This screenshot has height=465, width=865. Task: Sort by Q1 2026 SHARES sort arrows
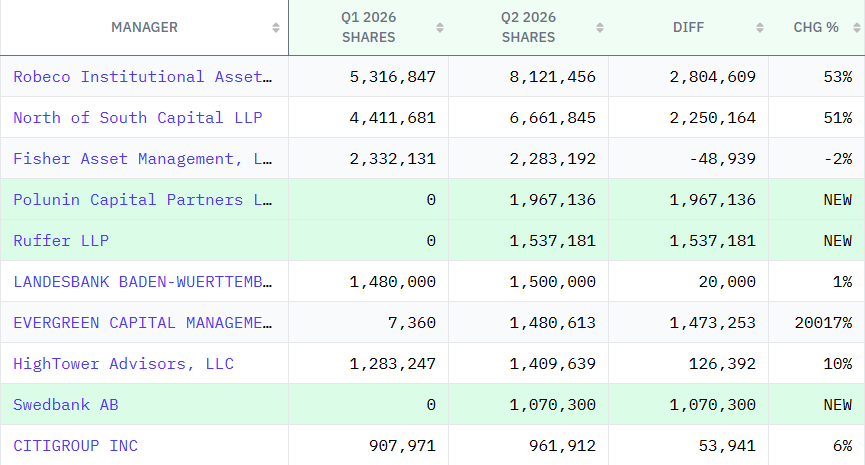click(x=440, y=28)
